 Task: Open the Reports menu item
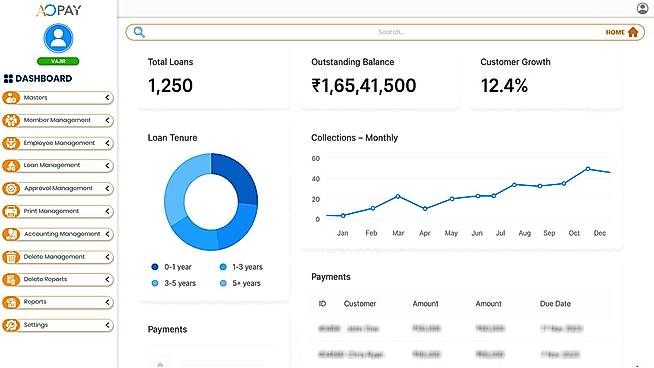coord(58,302)
